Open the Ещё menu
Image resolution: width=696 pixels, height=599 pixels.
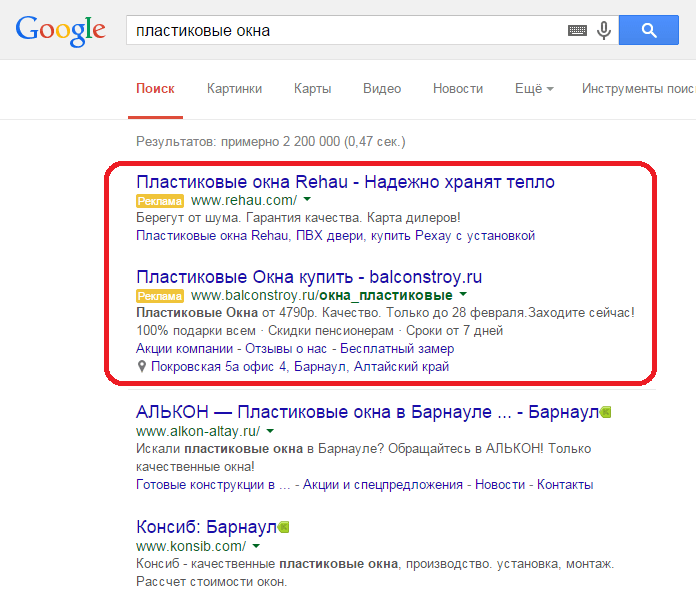pos(534,89)
